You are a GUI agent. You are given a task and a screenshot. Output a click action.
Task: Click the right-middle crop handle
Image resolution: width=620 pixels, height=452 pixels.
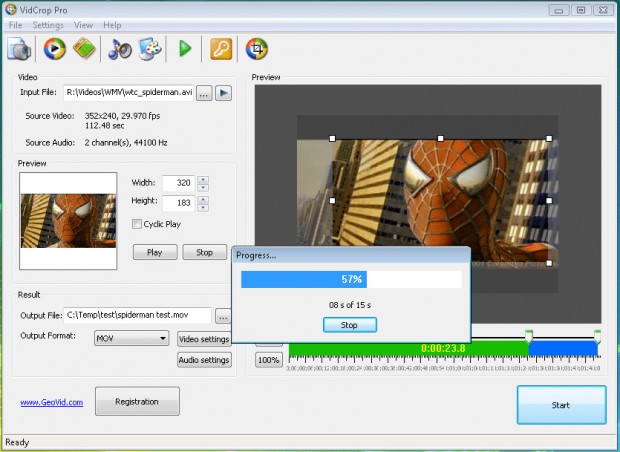pyautogui.click(x=549, y=201)
